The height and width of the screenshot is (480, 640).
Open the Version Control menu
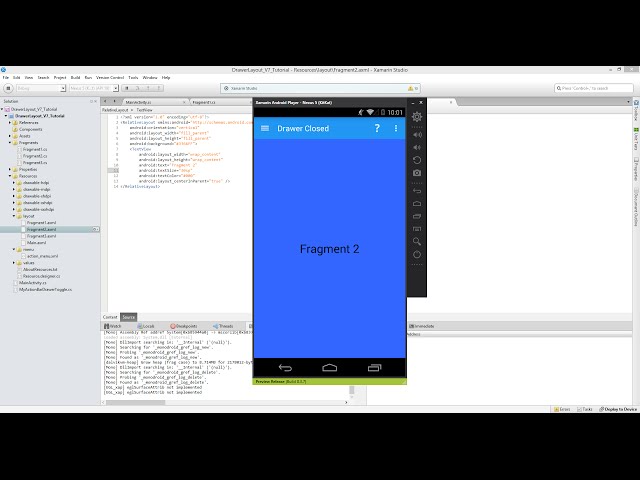click(110, 78)
